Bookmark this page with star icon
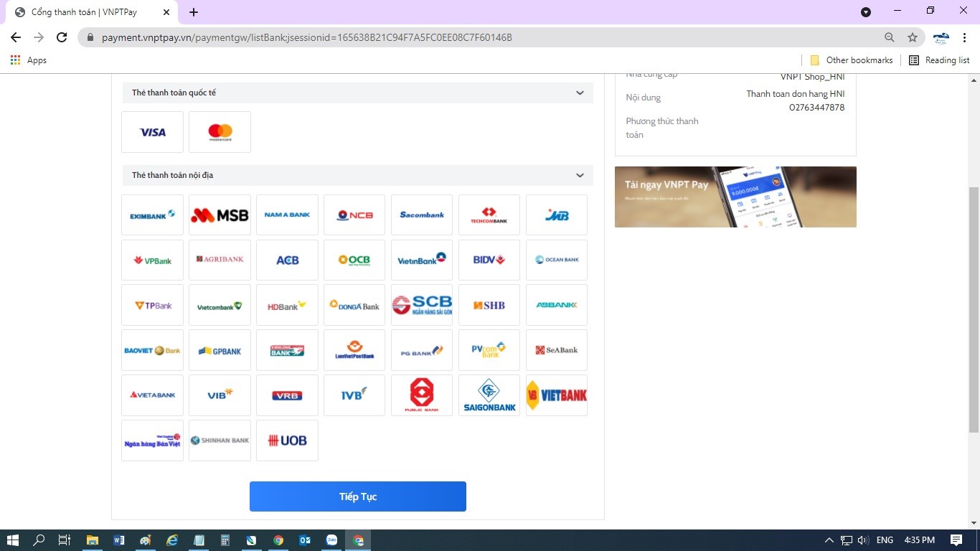Viewport: 980px width, 551px height. 912,37
